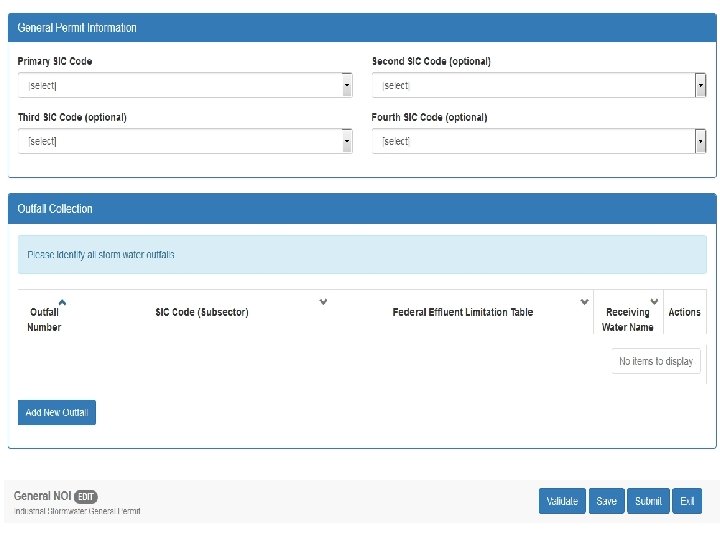This screenshot has height=540, width=720.
Task: Click General Permit Information panel header
Action: (x=77, y=28)
